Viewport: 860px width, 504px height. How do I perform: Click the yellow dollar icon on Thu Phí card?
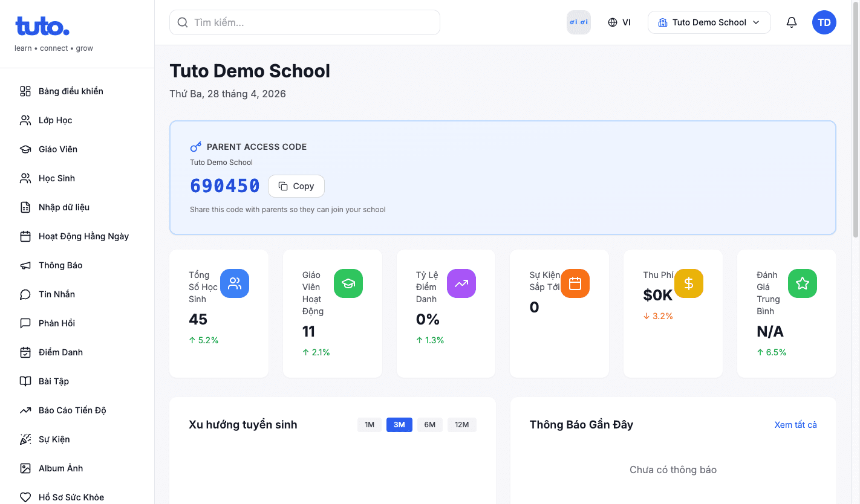pyautogui.click(x=689, y=283)
